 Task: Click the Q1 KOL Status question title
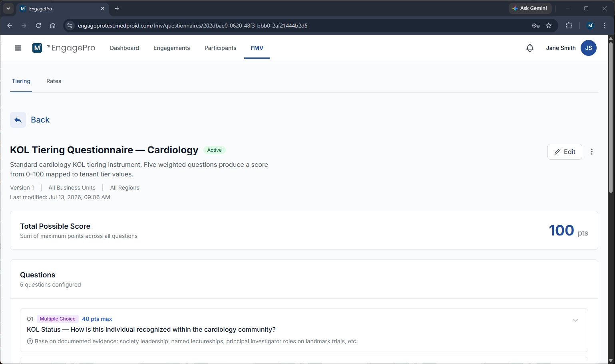click(151, 329)
